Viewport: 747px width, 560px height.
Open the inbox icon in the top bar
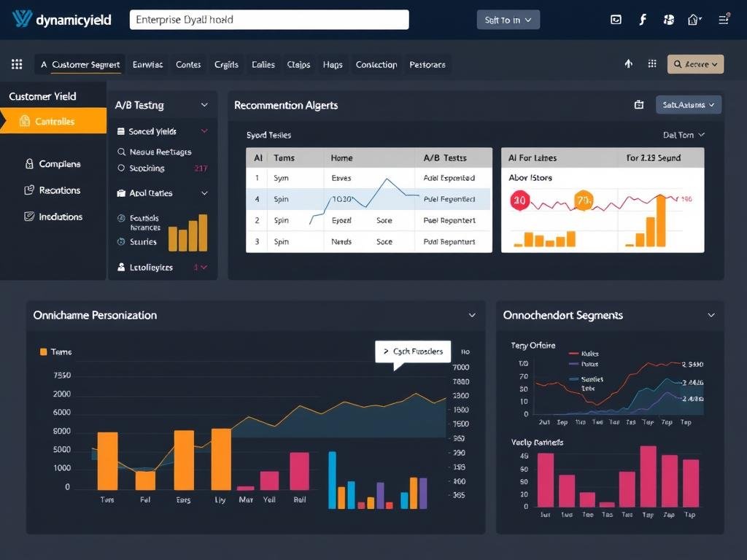click(615, 19)
